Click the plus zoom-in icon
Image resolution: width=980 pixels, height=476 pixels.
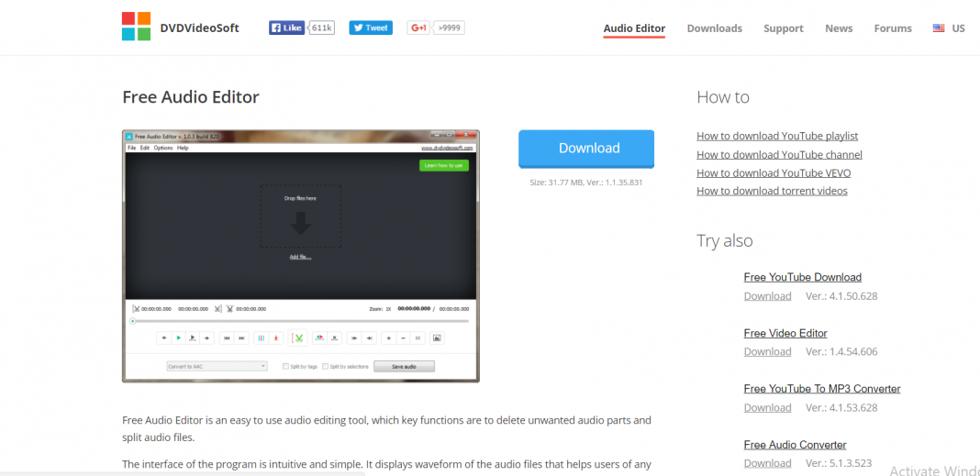[x=389, y=338]
